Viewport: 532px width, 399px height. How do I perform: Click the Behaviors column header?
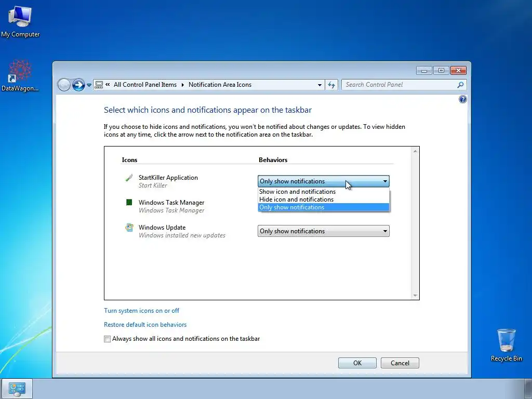[273, 160]
